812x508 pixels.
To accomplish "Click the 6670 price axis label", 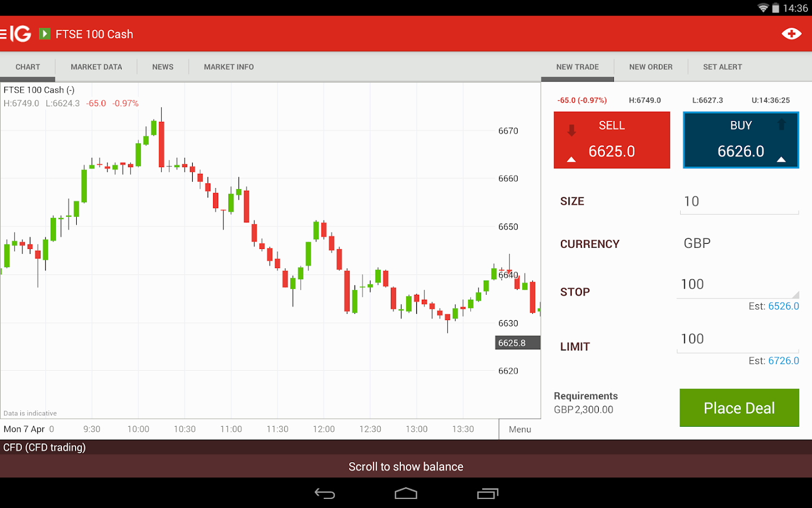I will 508,131.
